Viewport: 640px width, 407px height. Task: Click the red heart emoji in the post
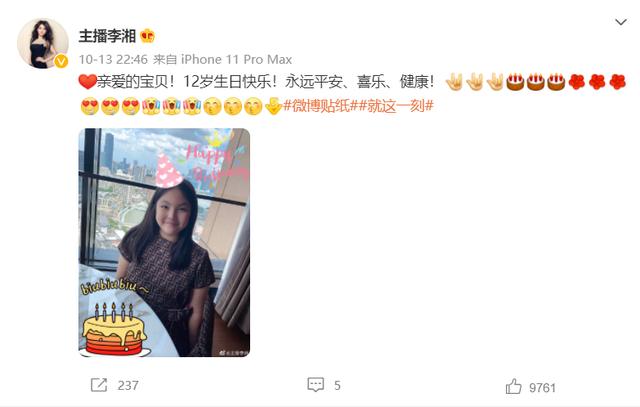click(87, 82)
